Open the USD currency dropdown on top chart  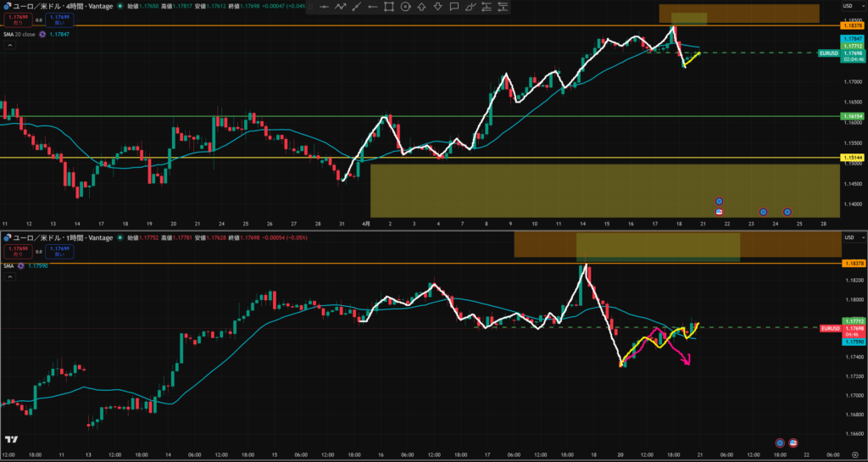(848, 6)
